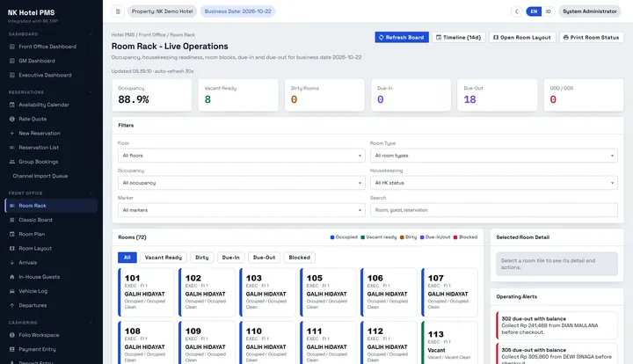The width and height of the screenshot is (633, 364).
Task: Click the Business Date 2026-10-22 chip
Action: (x=237, y=11)
